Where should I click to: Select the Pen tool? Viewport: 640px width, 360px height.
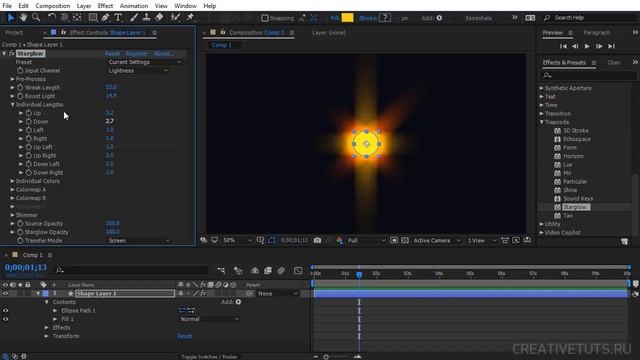pyautogui.click(x=105, y=18)
